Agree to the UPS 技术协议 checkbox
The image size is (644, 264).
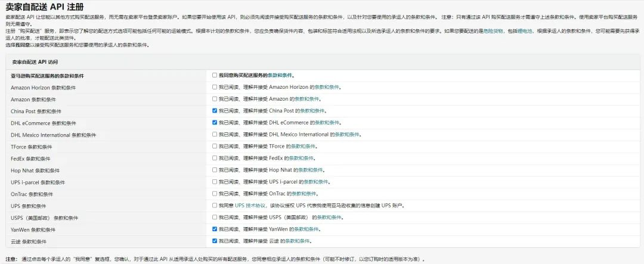(x=215, y=206)
